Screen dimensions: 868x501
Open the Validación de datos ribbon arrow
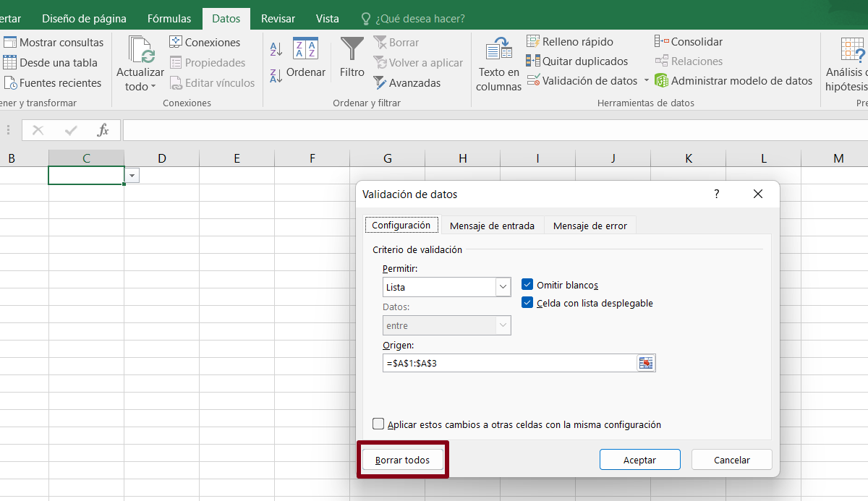coord(647,81)
